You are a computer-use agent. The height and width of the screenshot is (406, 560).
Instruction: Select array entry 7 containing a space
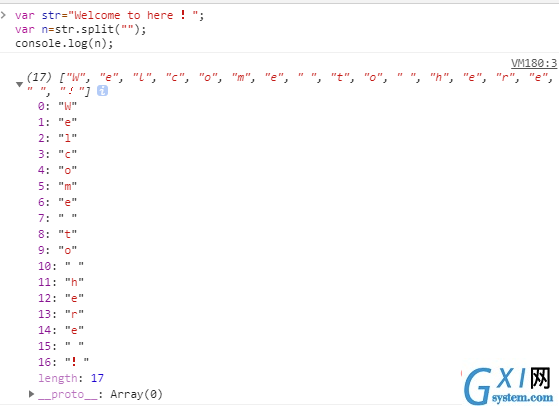[58, 218]
